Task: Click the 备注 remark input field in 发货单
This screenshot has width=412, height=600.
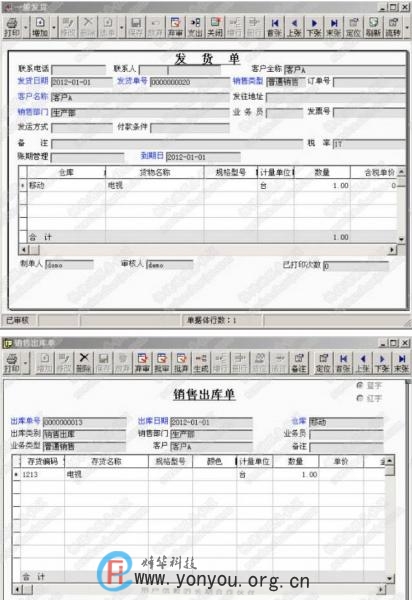Action: pyautogui.click(x=177, y=144)
